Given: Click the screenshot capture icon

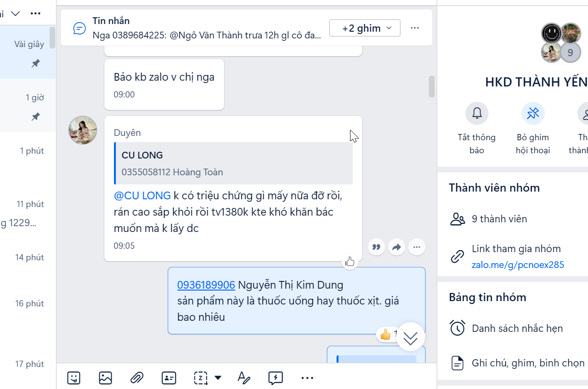Looking at the screenshot, I should (x=200, y=378).
